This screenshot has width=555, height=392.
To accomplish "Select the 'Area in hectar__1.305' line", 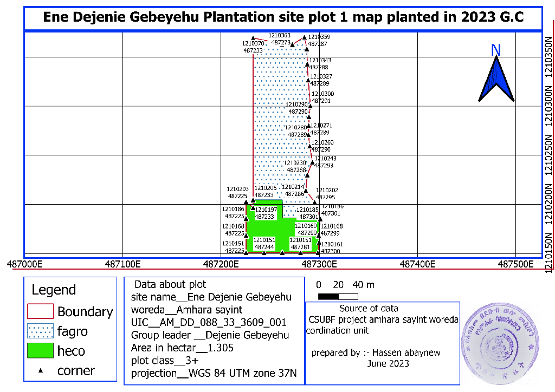I will click(x=182, y=348).
